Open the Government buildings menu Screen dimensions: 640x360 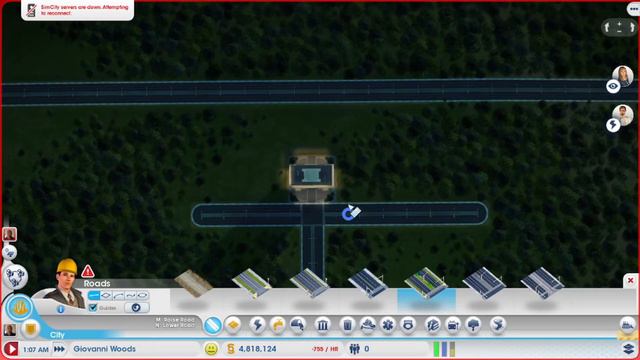tap(323, 325)
